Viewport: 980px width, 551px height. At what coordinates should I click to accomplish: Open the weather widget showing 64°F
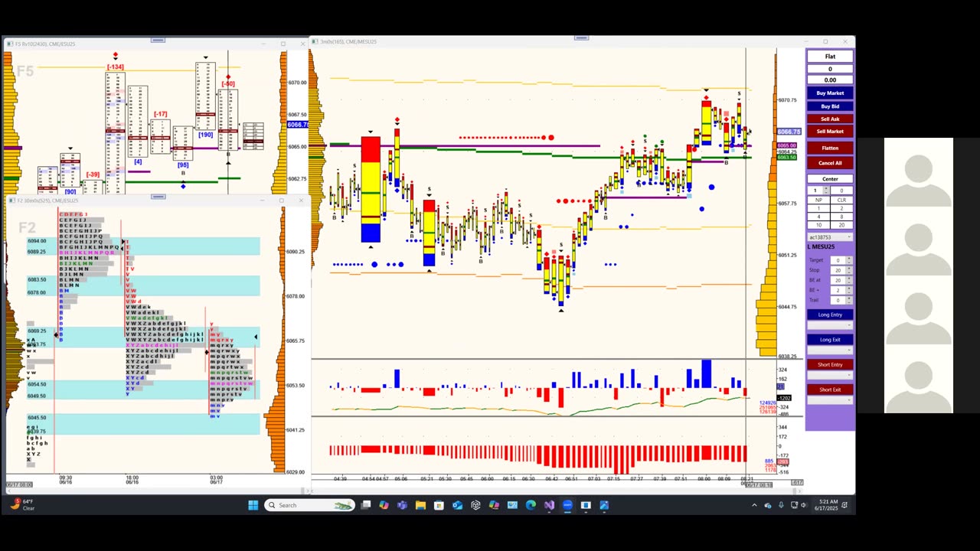pyautogui.click(x=23, y=505)
